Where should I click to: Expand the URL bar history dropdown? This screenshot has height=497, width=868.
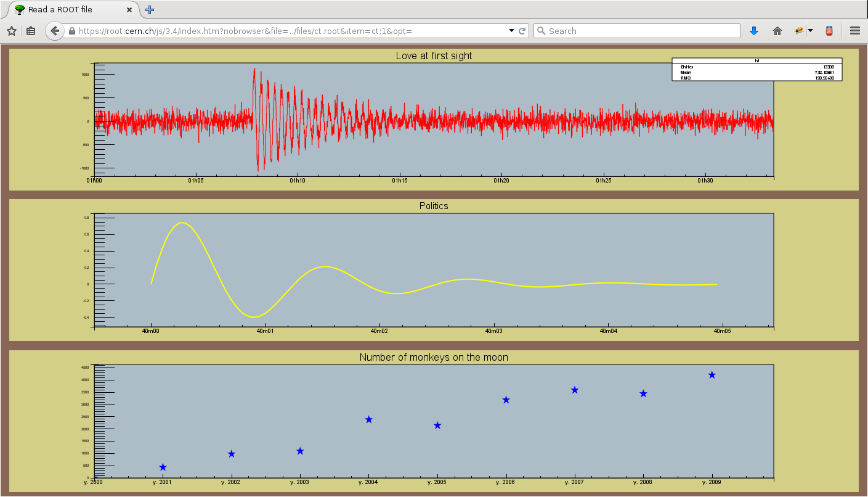pos(511,31)
